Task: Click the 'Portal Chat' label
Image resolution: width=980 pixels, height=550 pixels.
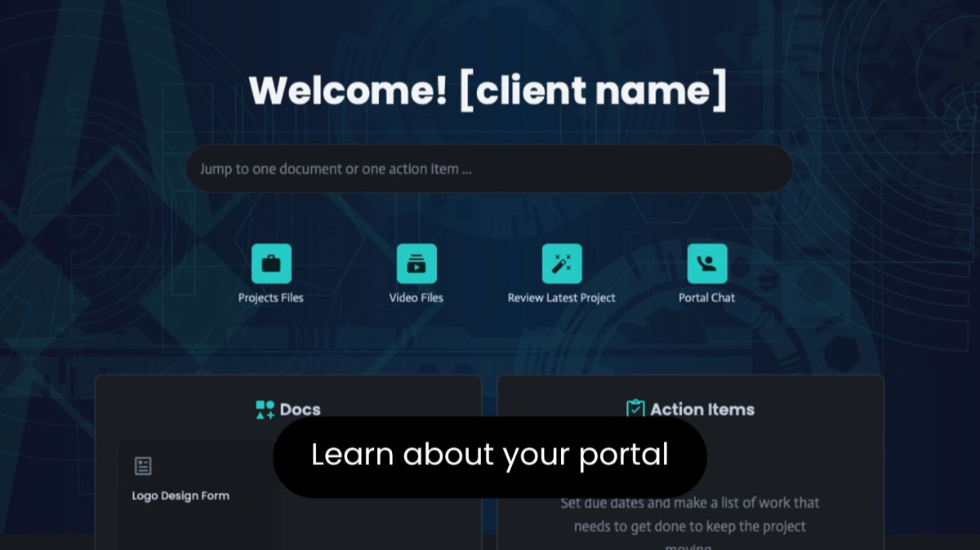Action: point(706,298)
